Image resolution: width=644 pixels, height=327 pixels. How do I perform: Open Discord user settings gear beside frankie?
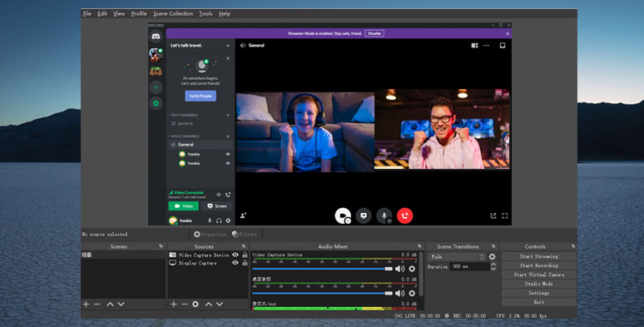(x=228, y=220)
